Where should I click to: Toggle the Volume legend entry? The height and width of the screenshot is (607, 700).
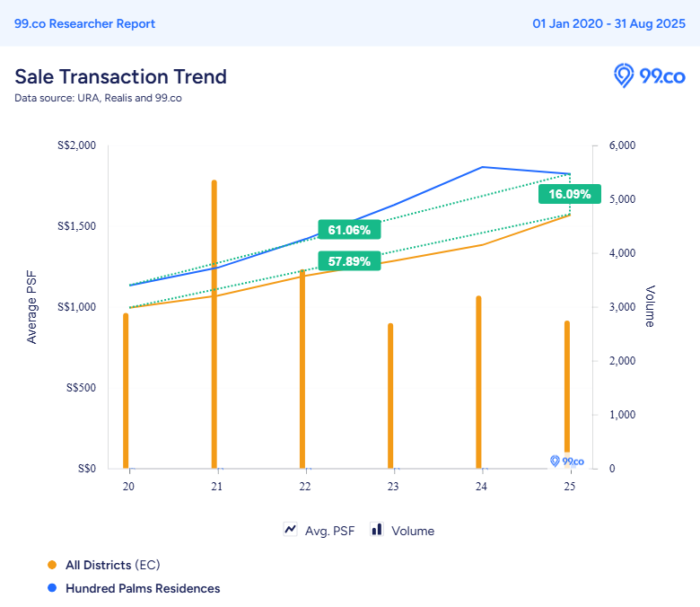tap(413, 531)
